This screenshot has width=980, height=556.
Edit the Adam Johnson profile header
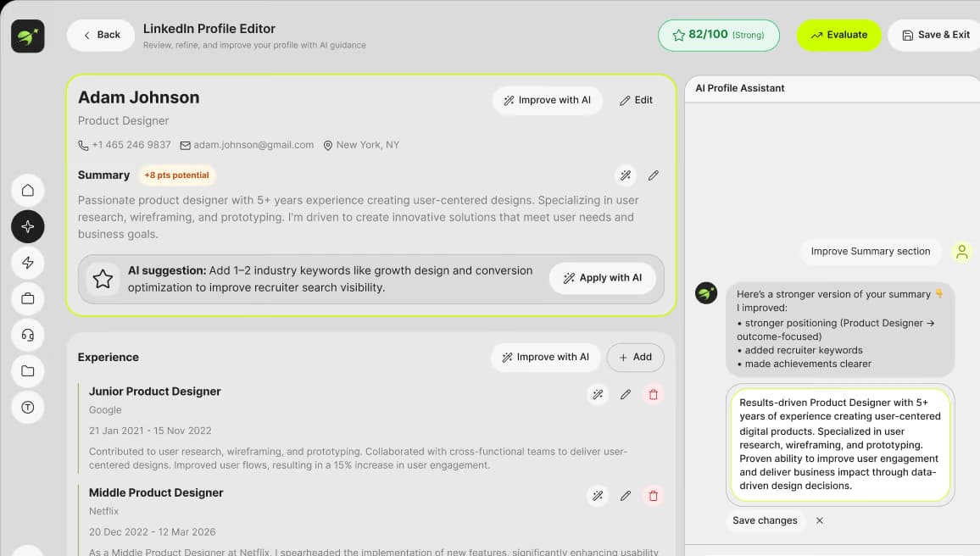(636, 100)
